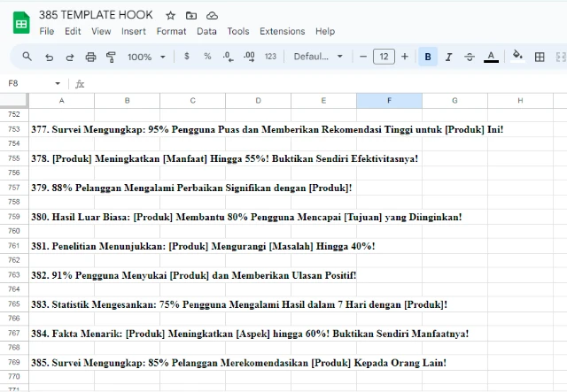Image resolution: width=567 pixels, height=392 pixels.
Task: Format as currency with dollar button
Action: [186, 57]
